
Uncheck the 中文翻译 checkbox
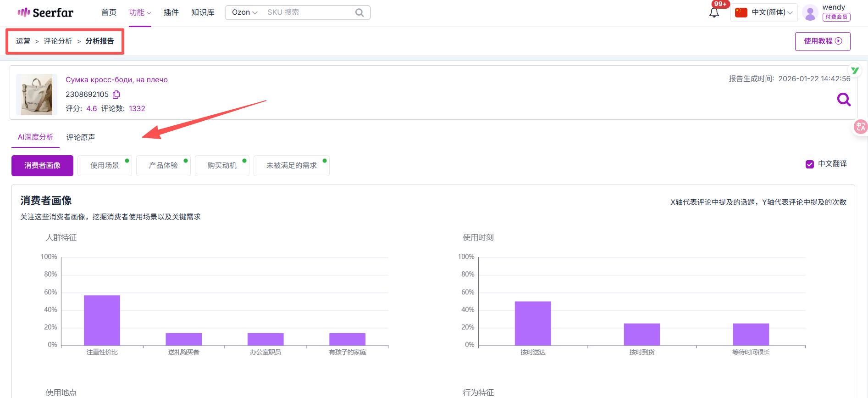click(x=810, y=164)
